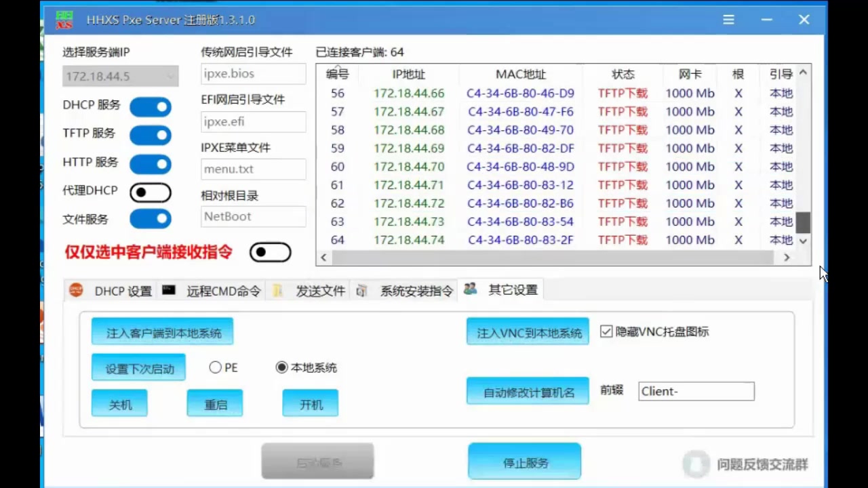Click 设置下次启动 button
This screenshot has width=868, height=488.
pyautogui.click(x=139, y=368)
